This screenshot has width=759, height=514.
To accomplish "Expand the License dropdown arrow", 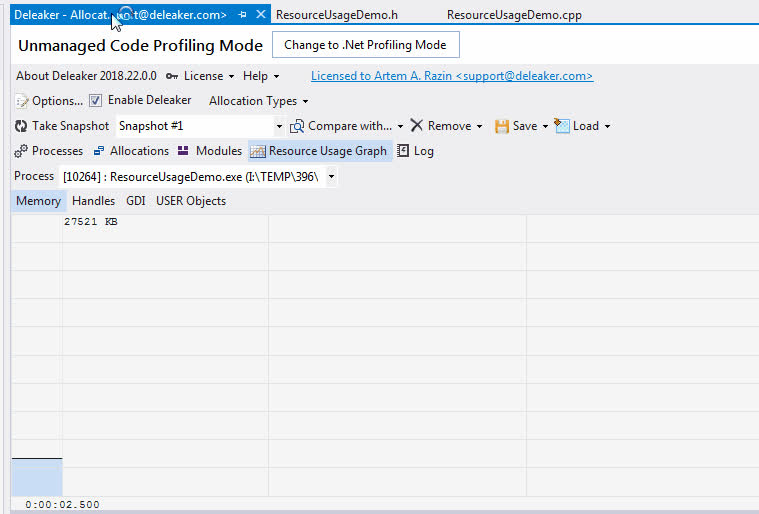I will pyautogui.click(x=231, y=77).
